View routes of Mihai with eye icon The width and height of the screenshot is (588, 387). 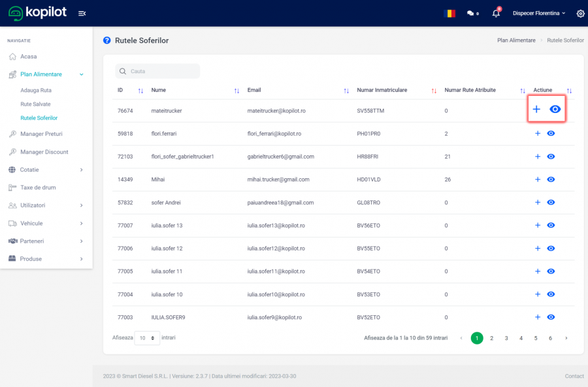[551, 179]
